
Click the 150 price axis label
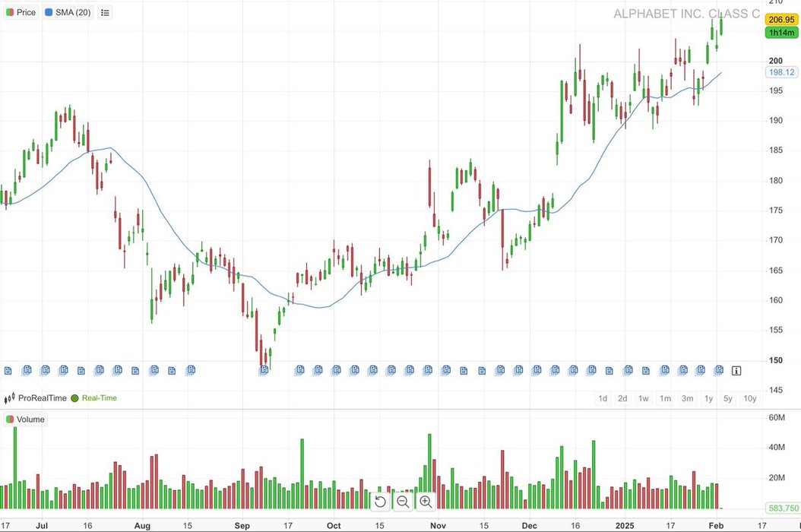tap(775, 360)
